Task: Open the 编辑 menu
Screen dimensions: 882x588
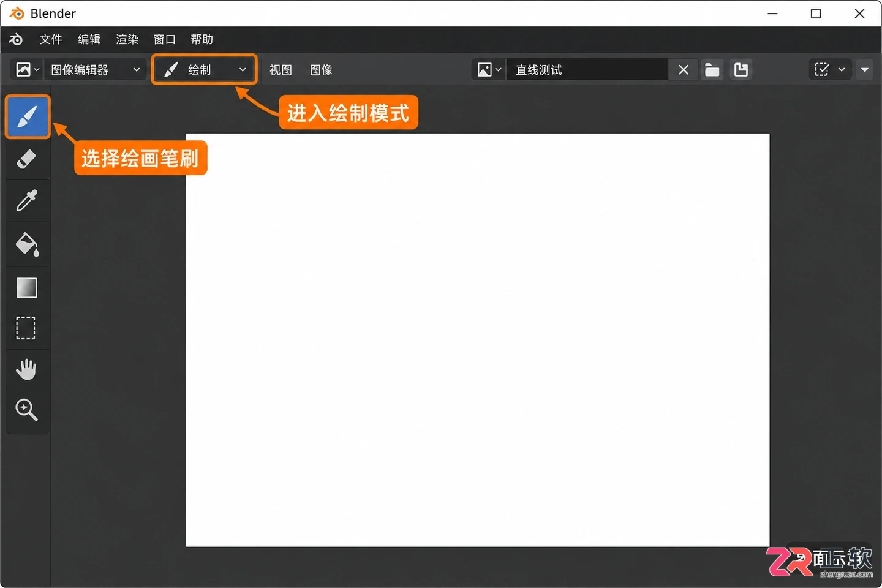Action: click(89, 39)
